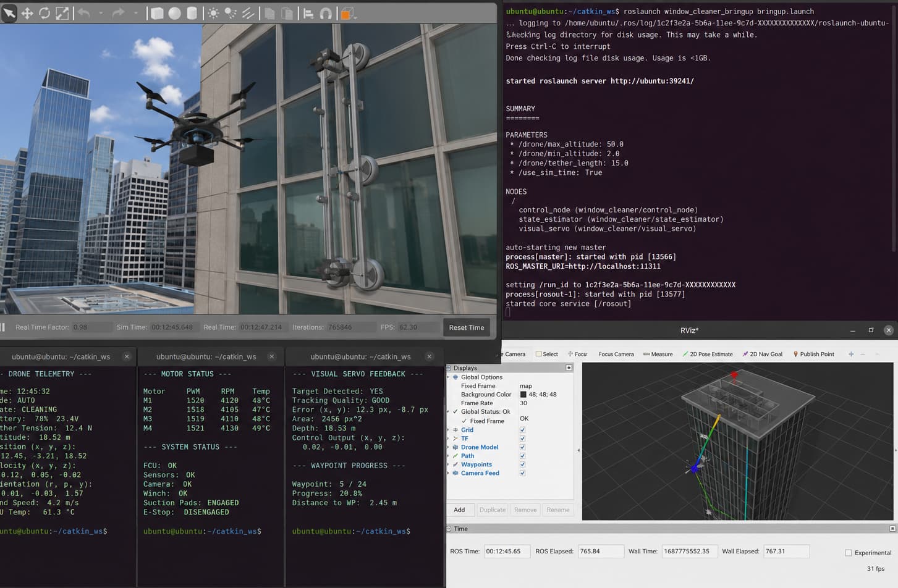This screenshot has width=898, height=588.
Task: Expand the Grid display item
Action: click(x=449, y=430)
